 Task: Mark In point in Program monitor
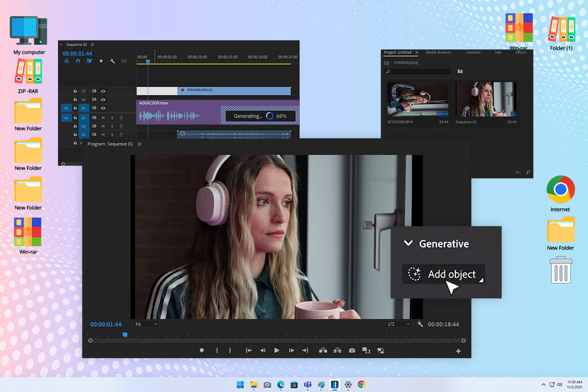point(216,351)
